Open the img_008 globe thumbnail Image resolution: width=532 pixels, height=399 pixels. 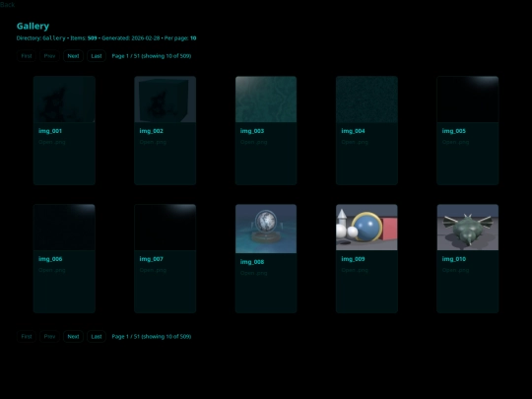point(266,229)
